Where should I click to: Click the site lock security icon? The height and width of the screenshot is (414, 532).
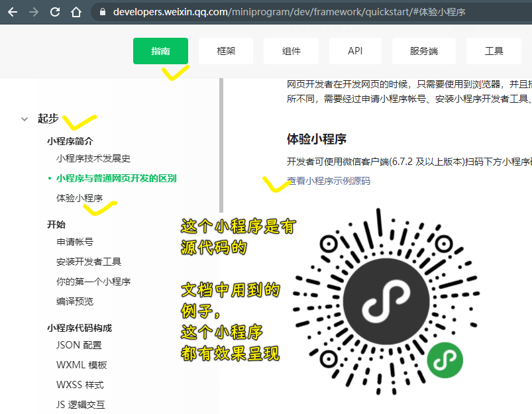point(103,12)
